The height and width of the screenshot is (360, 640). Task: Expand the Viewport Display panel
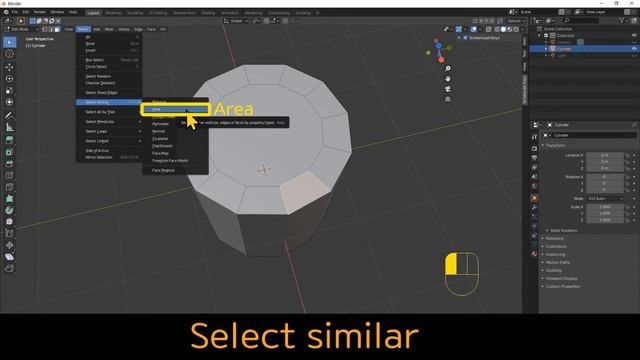click(x=561, y=278)
